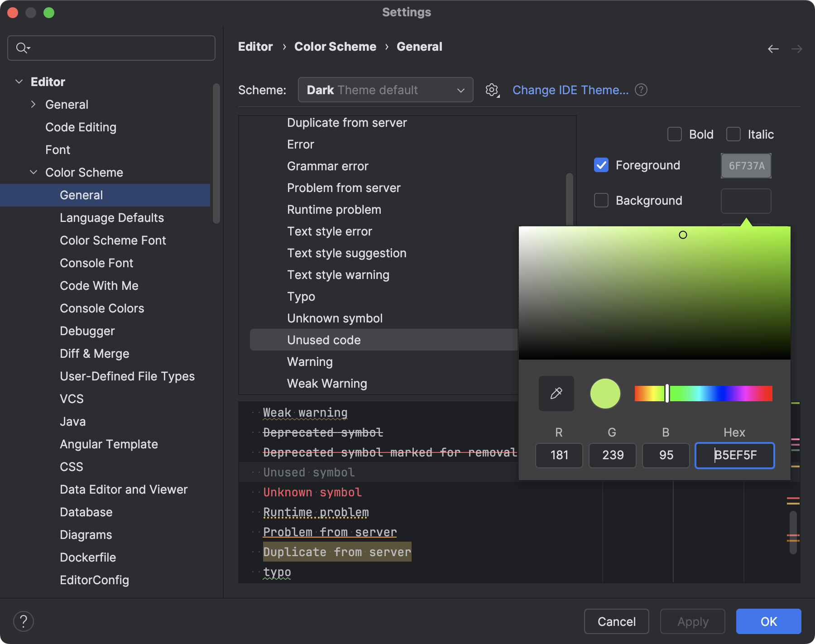815x644 pixels.
Task: Enable the Bold checkbox
Action: [674, 134]
